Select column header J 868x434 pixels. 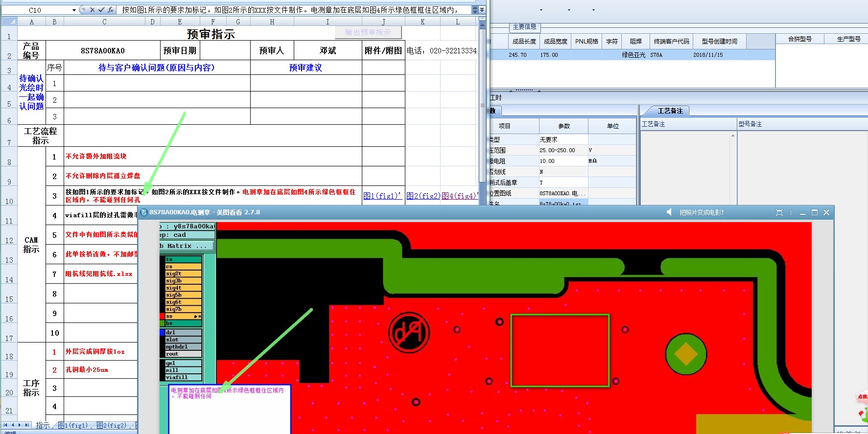(383, 22)
